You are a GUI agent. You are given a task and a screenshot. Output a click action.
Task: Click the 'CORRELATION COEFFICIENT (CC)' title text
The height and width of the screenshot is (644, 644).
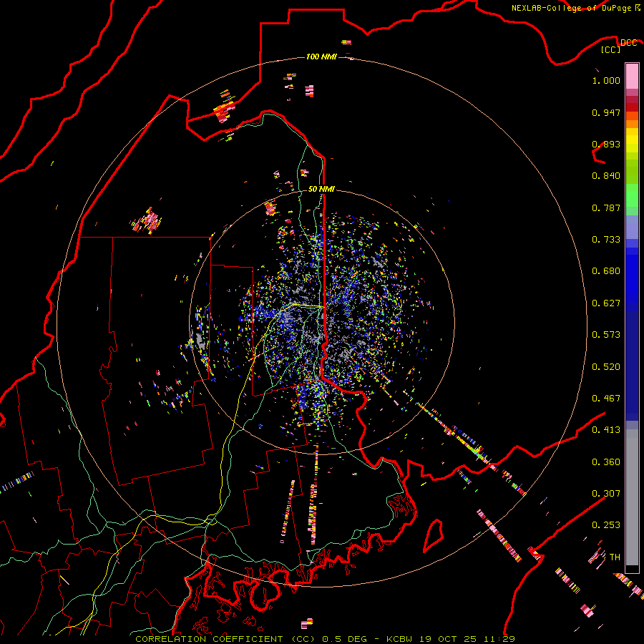225,639
